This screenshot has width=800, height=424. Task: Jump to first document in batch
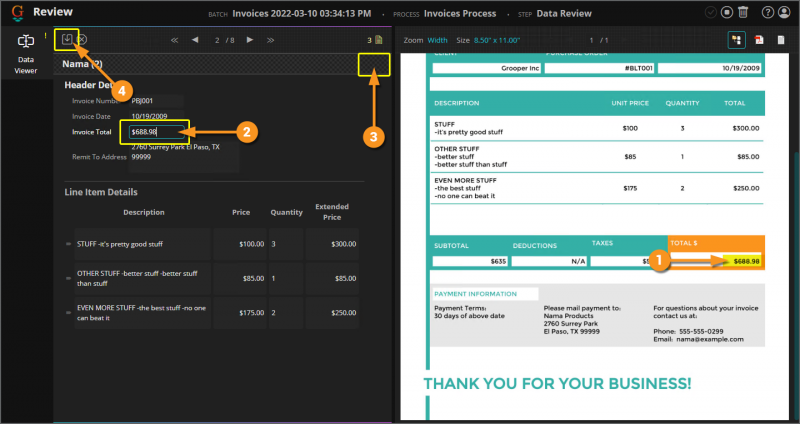tap(174, 40)
